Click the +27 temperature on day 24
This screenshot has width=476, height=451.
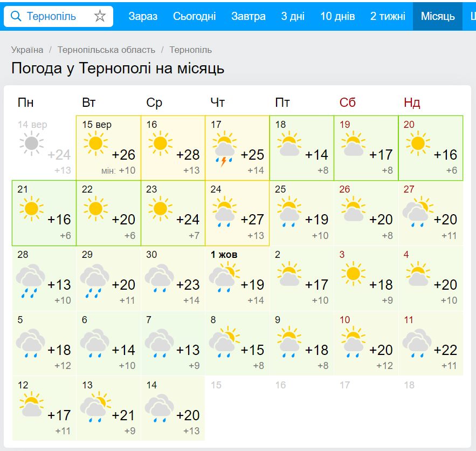pos(252,220)
